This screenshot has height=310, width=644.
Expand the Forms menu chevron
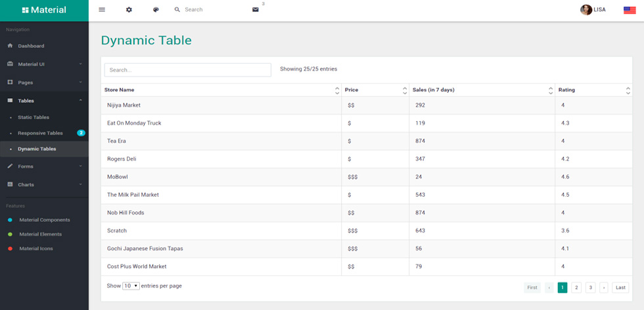[x=80, y=166]
